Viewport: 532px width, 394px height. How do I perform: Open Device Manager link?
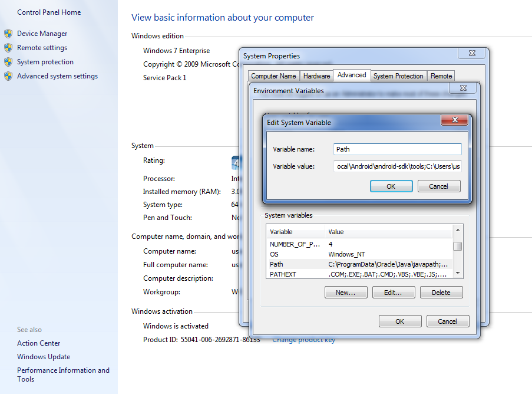tap(42, 34)
